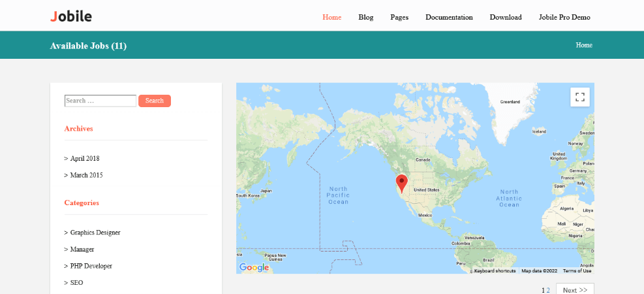Click the Iceland label on the map

click(539, 131)
